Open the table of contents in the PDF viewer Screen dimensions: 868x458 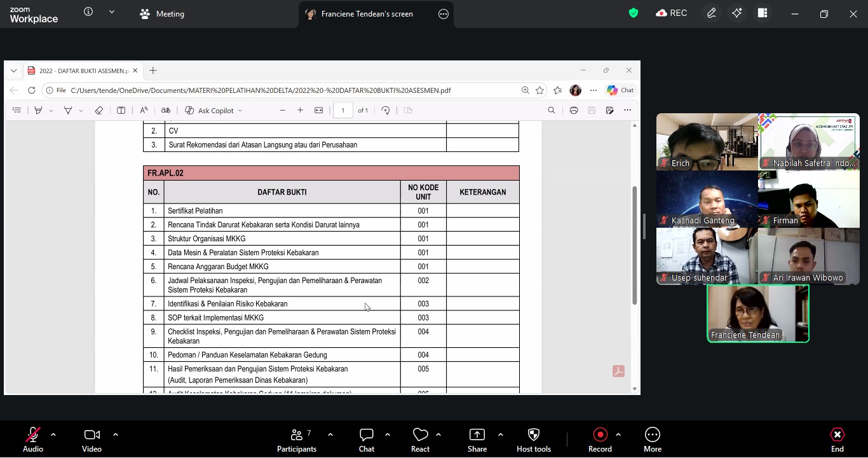[17, 110]
